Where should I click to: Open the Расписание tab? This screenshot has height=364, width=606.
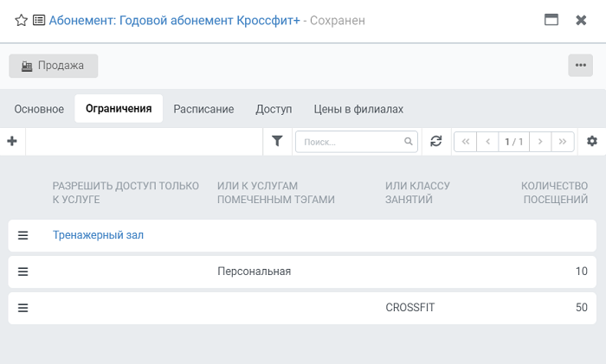(x=203, y=109)
